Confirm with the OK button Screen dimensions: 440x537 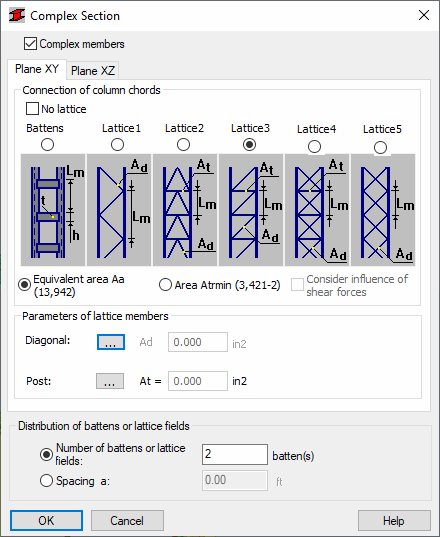tap(46, 521)
